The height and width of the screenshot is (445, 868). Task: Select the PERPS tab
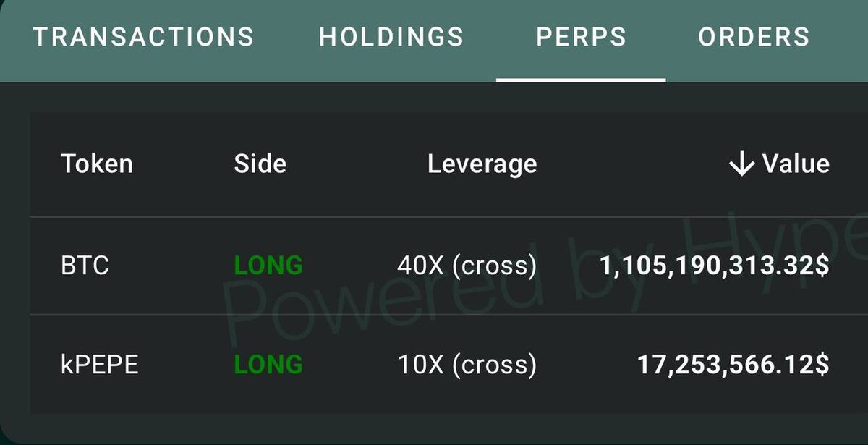(581, 37)
